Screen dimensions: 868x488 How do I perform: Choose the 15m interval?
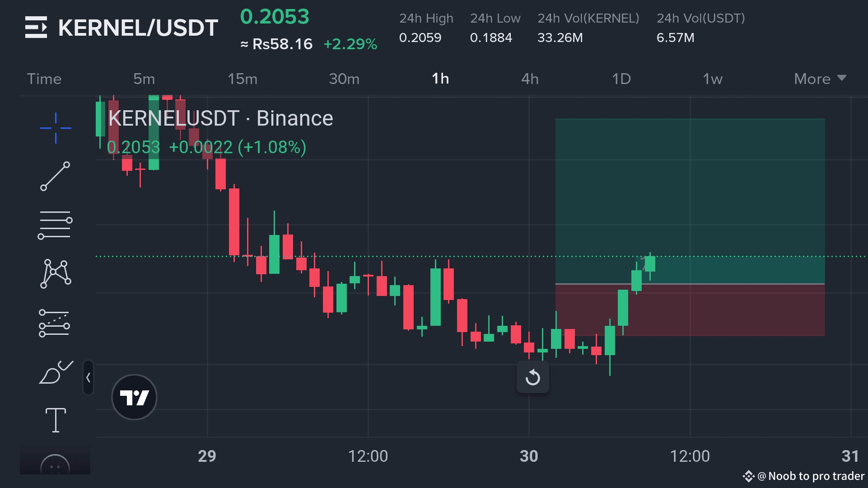243,79
